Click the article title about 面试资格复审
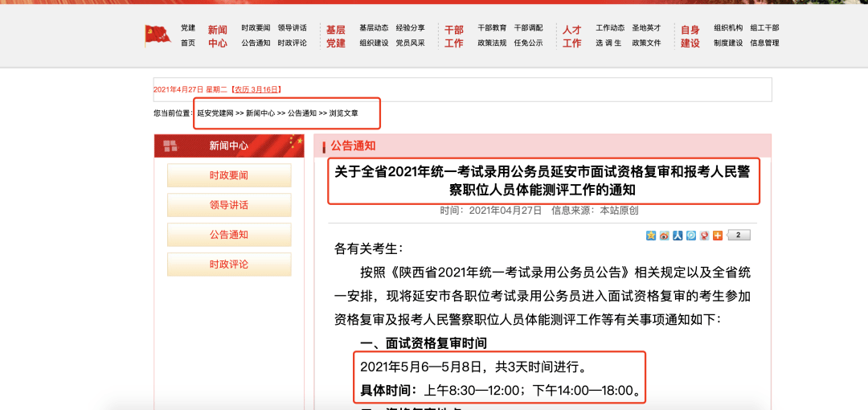Image resolution: width=868 pixels, height=410 pixels. 542,181
